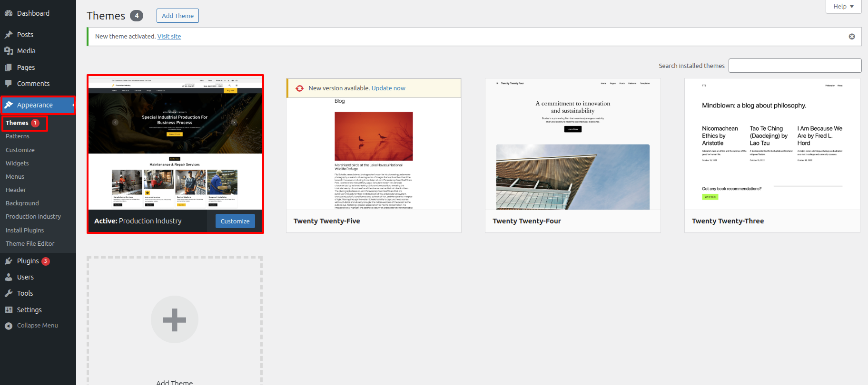Viewport: 868px width, 385px height.
Task: Click the Search installed themes field
Action: click(x=795, y=66)
